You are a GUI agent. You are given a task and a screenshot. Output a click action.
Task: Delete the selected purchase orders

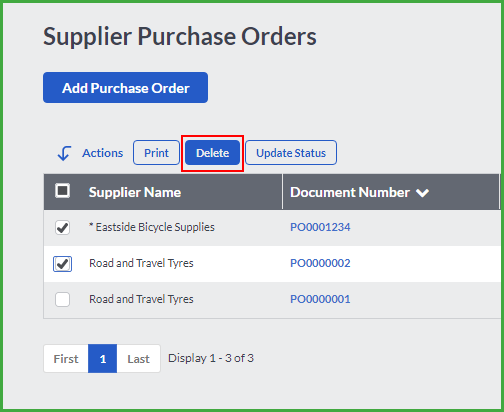pos(212,153)
